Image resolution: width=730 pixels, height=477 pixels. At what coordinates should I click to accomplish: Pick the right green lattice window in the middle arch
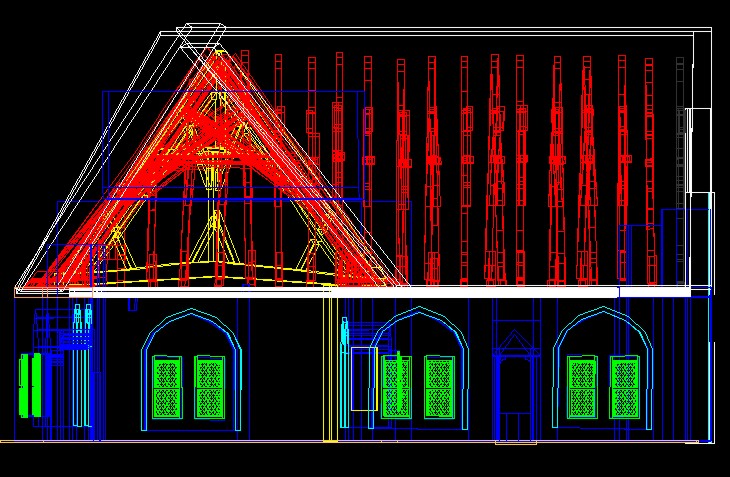[x=439, y=387]
